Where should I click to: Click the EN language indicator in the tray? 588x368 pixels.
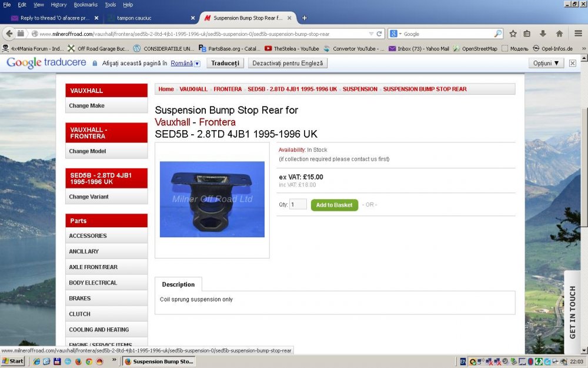[x=463, y=362]
